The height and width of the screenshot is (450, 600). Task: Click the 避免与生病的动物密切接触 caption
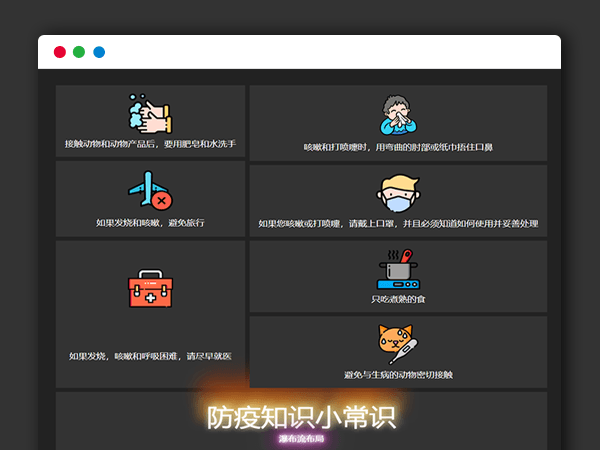click(x=398, y=375)
